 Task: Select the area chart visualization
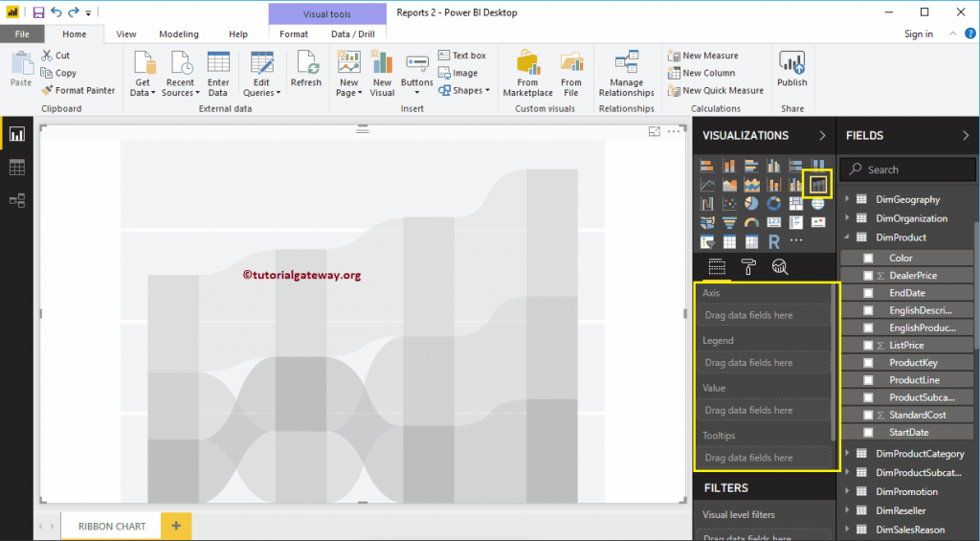729,185
